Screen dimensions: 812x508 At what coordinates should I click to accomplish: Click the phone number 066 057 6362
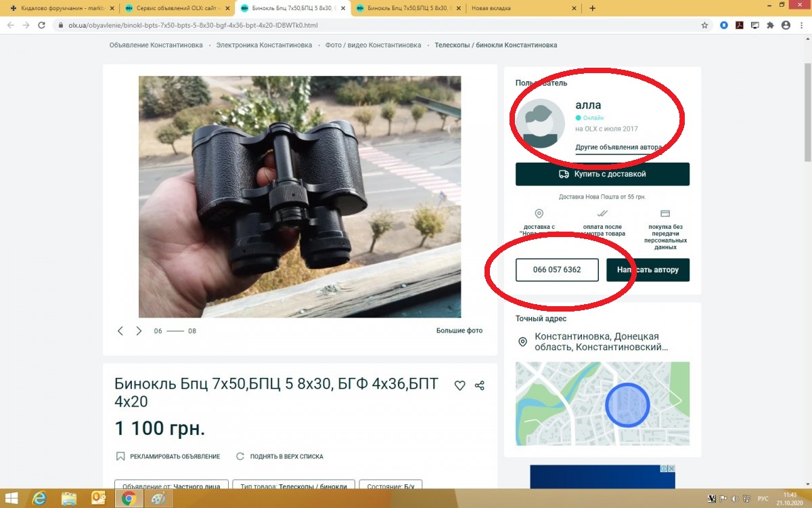point(557,270)
